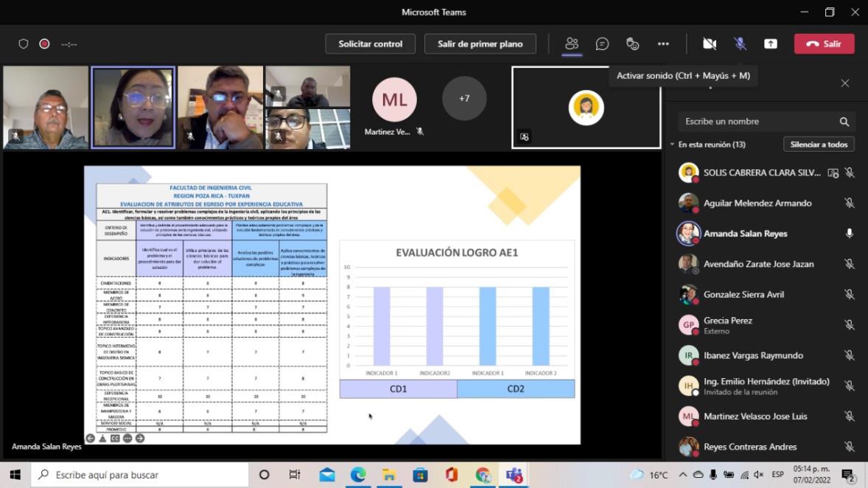This screenshot has height=488, width=868.
Task: Go to next slide in presentation
Action: click(x=140, y=439)
